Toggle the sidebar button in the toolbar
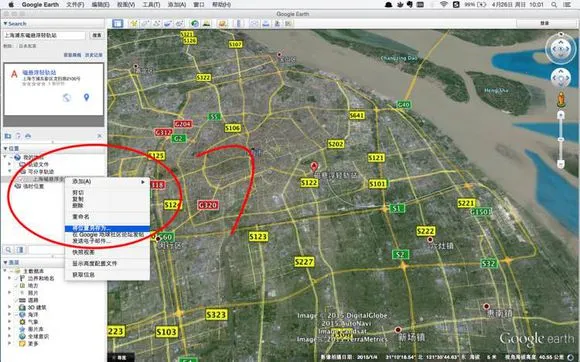580x362 pixels. tap(118, 24)
